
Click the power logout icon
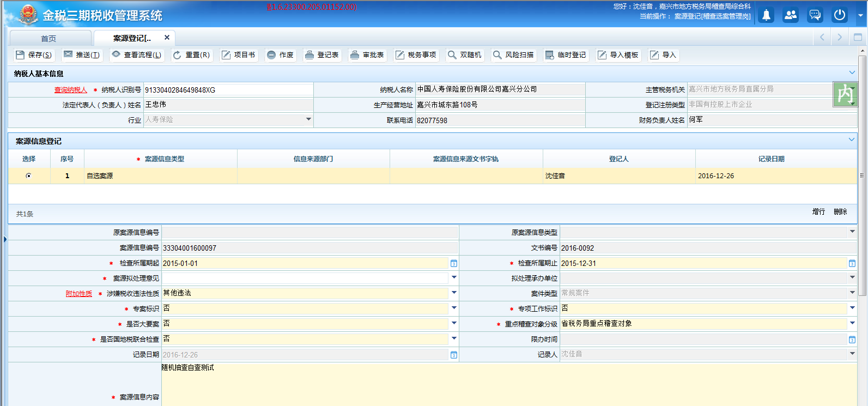[840, 15]
